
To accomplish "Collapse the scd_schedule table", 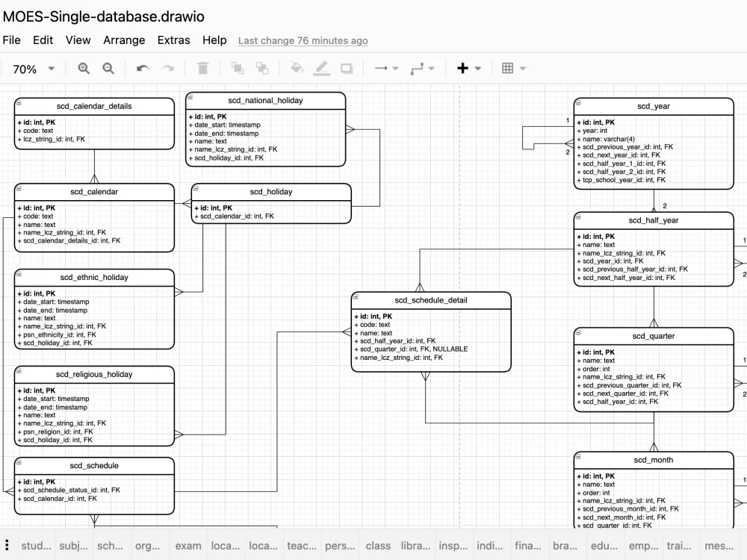I will 19,462.
